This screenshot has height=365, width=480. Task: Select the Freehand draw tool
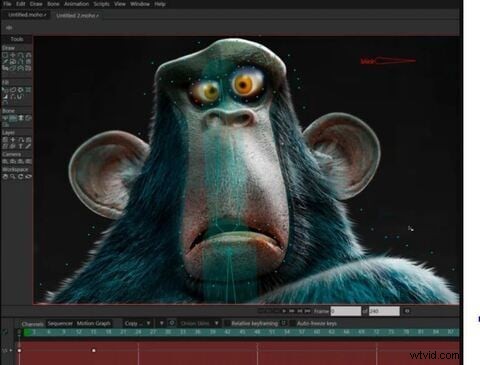(5, 62)
